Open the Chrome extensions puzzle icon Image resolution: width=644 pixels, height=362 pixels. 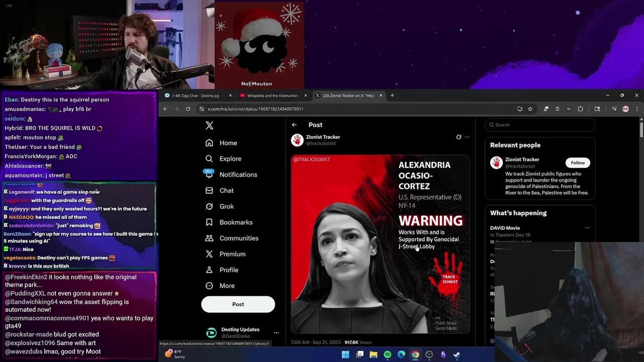(580, 109)
